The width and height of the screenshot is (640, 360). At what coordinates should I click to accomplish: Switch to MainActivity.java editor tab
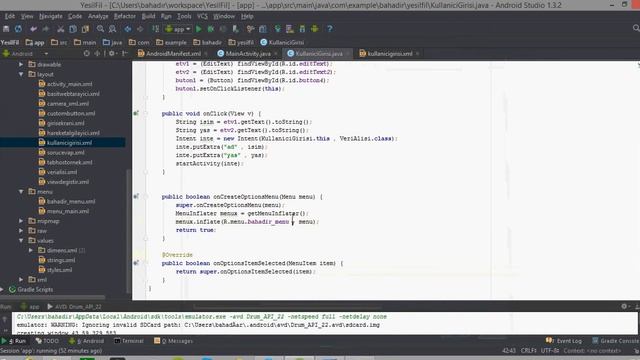point(247,53)
